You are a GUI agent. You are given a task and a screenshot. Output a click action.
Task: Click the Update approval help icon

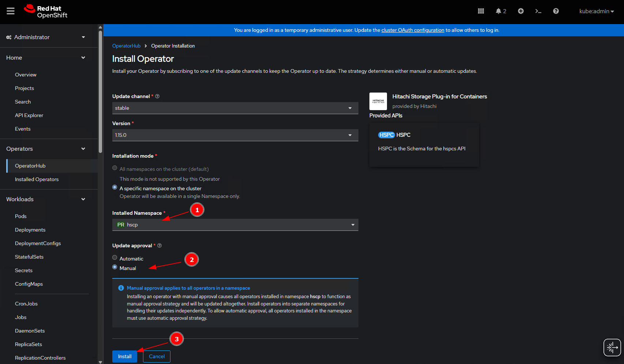[x=159, y=245]
